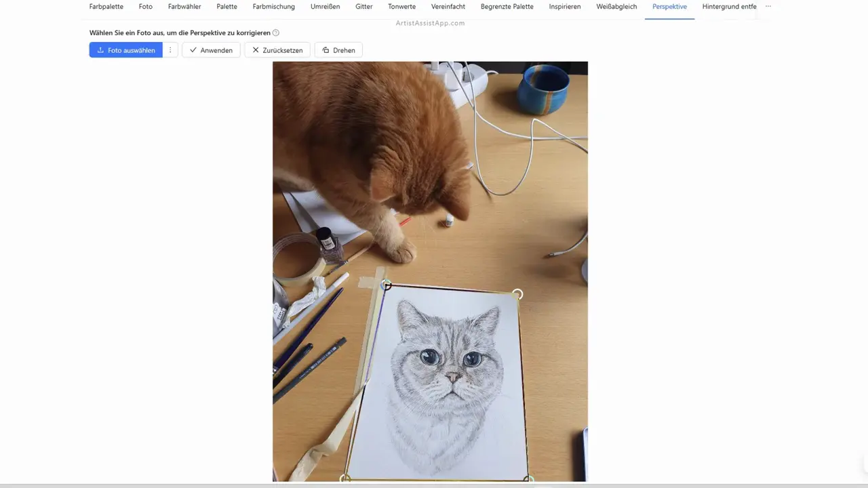Open the Umreißen tab
Image resolution: width=868 pixels, height=488 pixels.
click(325, 7)
